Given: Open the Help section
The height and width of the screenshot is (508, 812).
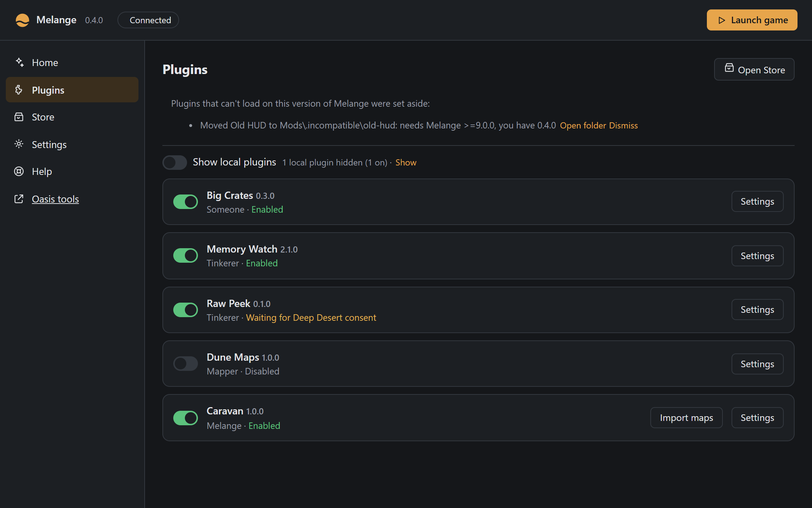Looking at the screenshot, I should 72,171.
